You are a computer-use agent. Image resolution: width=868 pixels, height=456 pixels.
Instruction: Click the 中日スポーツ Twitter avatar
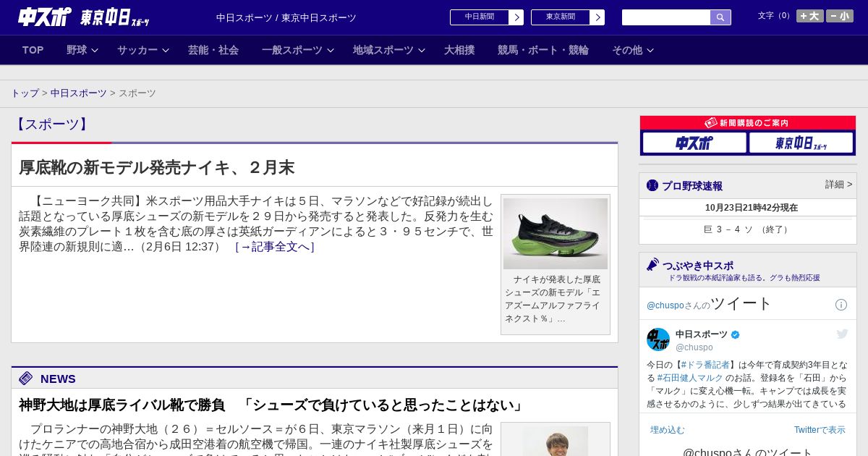pos(658,339)
